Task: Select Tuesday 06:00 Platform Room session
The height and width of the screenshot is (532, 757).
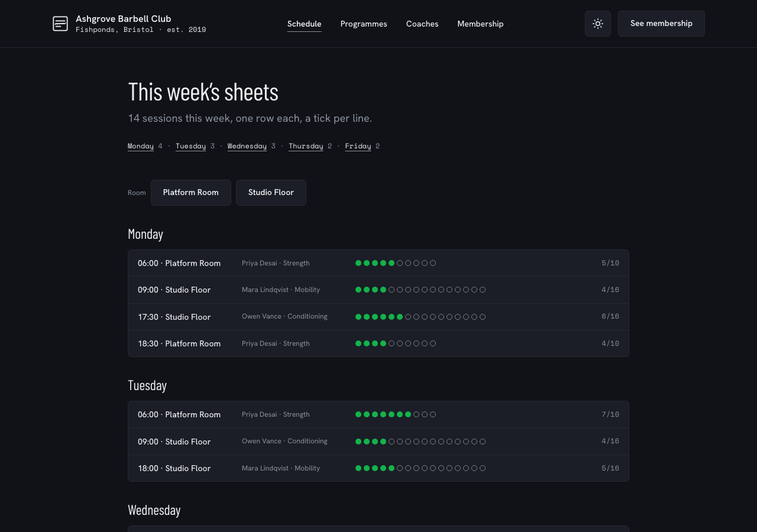Action: 378,414
